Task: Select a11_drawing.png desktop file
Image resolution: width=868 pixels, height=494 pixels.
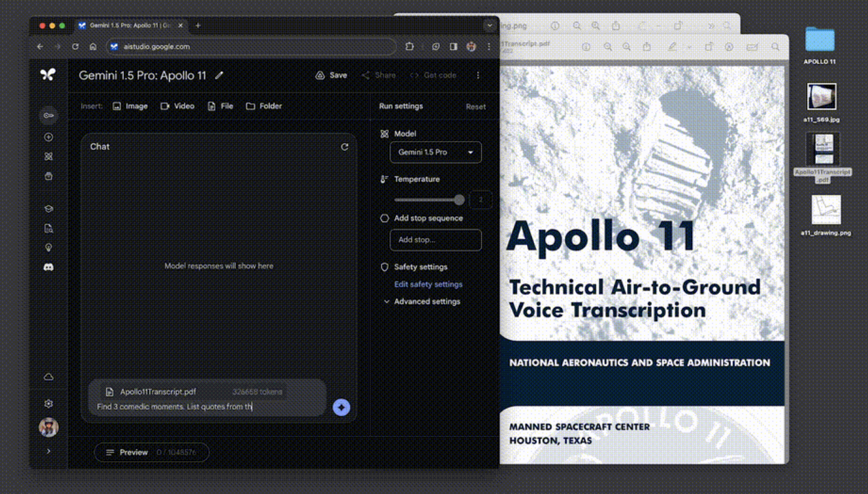Action: tap(826, 215)
